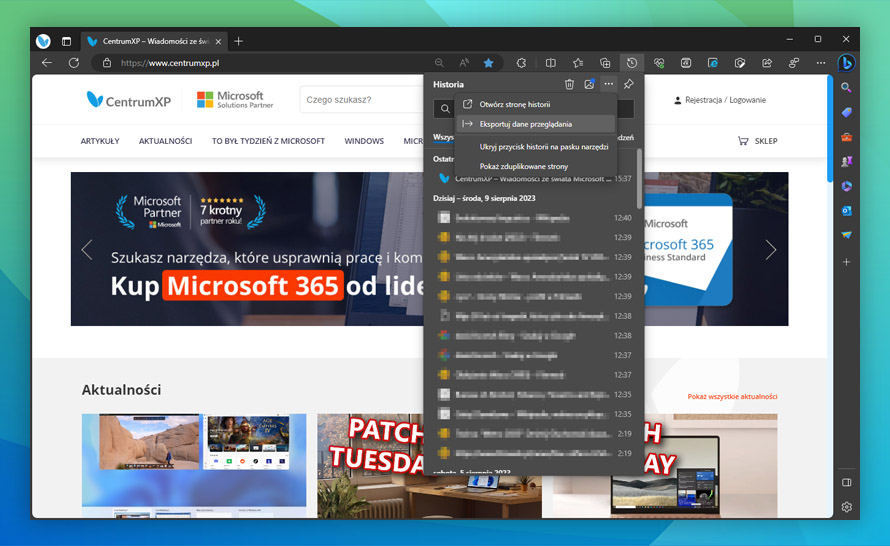Screen dimensions: 890x546
Task: Open Edge Settings and more menu
Action: point(821,63)
